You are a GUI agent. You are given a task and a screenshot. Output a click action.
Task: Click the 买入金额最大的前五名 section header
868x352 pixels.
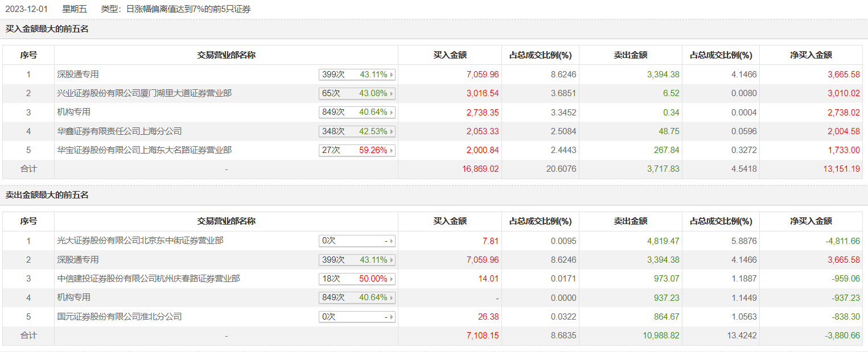coord(47,29)
